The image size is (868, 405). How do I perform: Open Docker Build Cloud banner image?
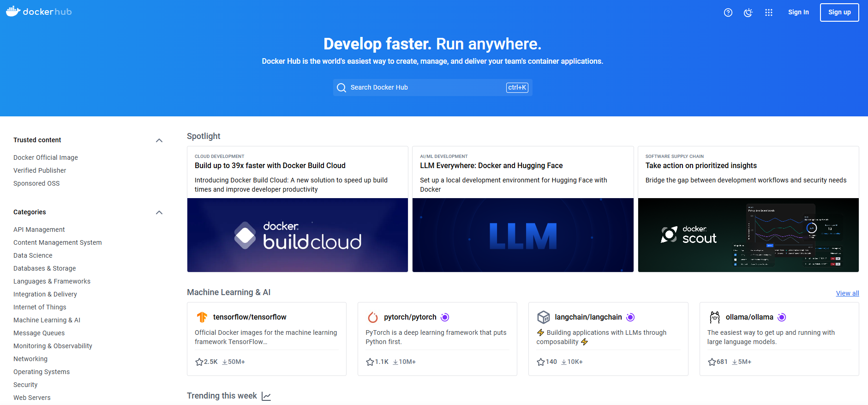point(298,235)
